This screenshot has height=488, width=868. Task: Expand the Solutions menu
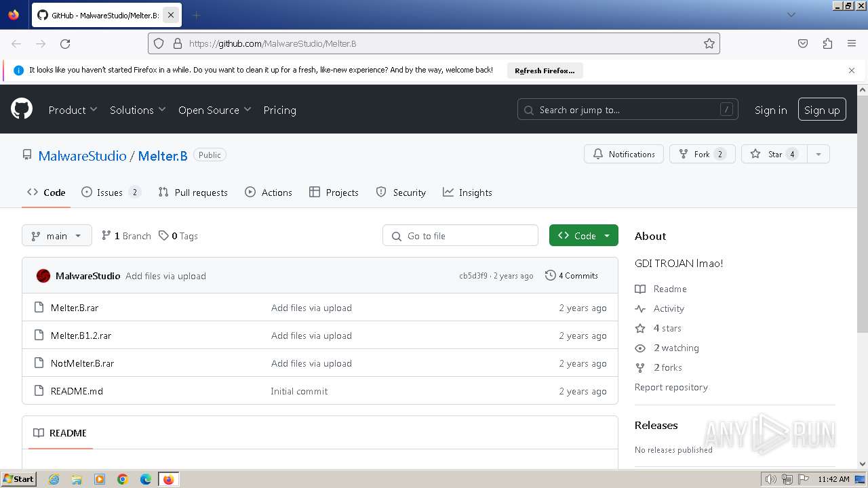[138, 110]
